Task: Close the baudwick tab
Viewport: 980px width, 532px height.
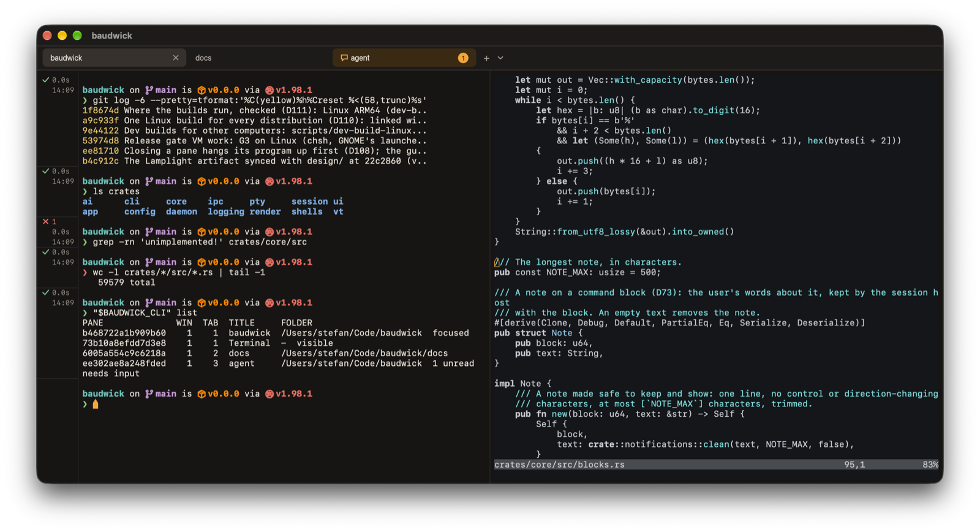Action: (x=176, y=58)
